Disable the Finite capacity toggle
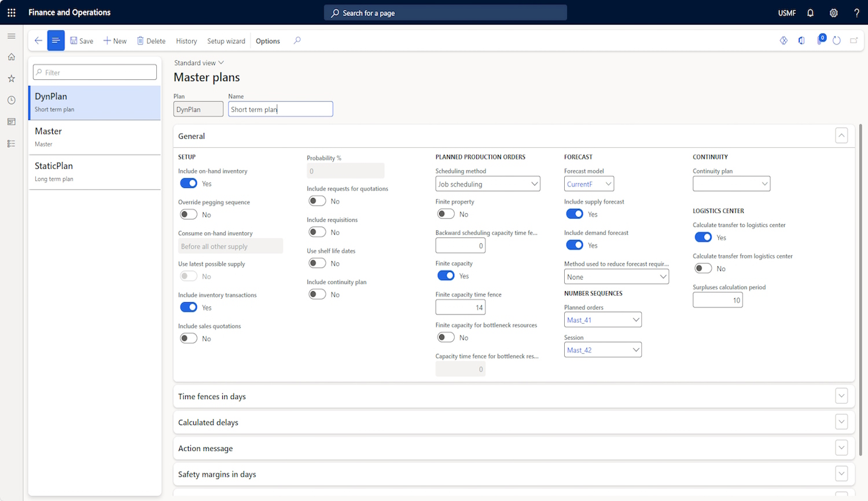The image size is (868, 501). (446, 276)
